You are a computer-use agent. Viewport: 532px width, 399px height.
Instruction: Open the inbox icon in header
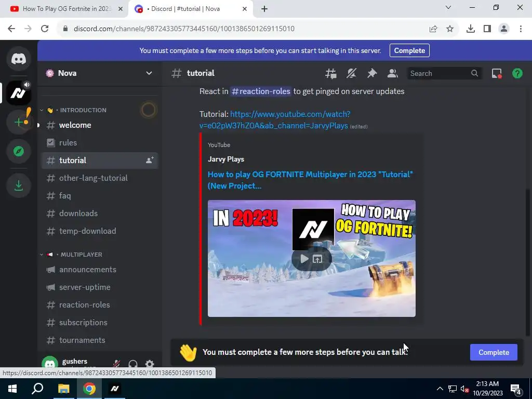[497, 73]
